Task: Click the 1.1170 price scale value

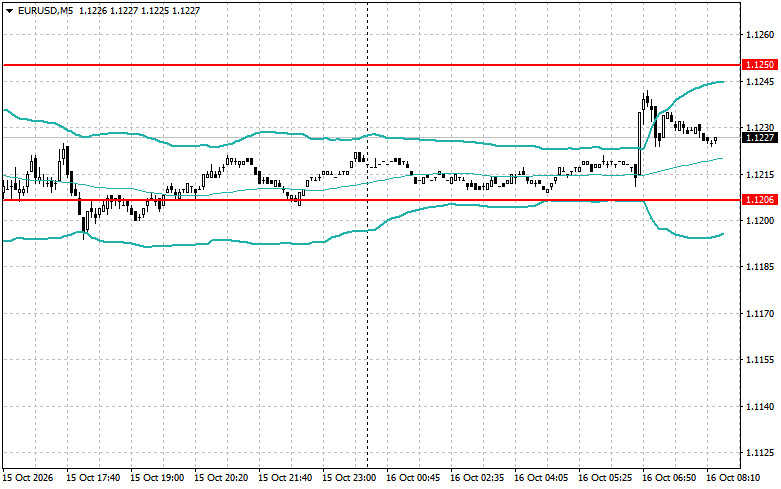Action: coord(760,313)
